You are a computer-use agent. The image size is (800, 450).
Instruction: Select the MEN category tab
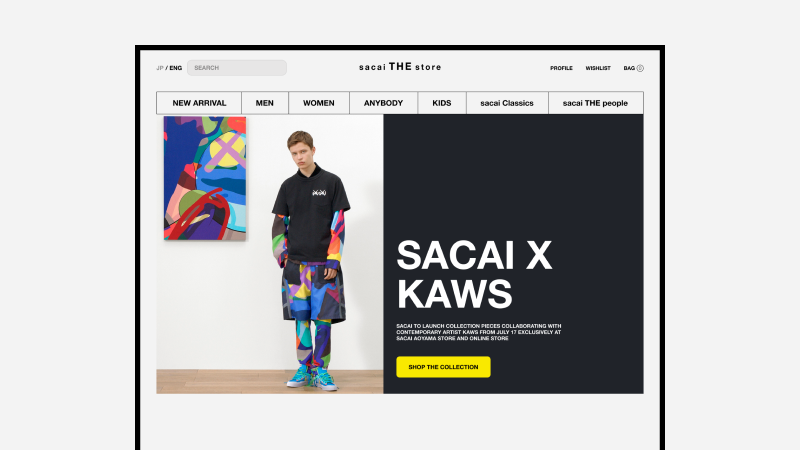tap(265, 103)
